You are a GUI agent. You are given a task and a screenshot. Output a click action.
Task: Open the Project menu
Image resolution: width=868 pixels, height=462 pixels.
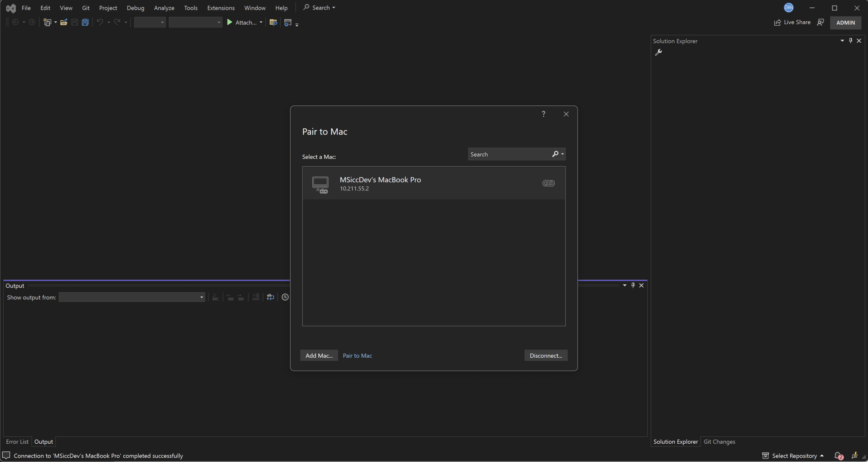click(x=108, y=8)
